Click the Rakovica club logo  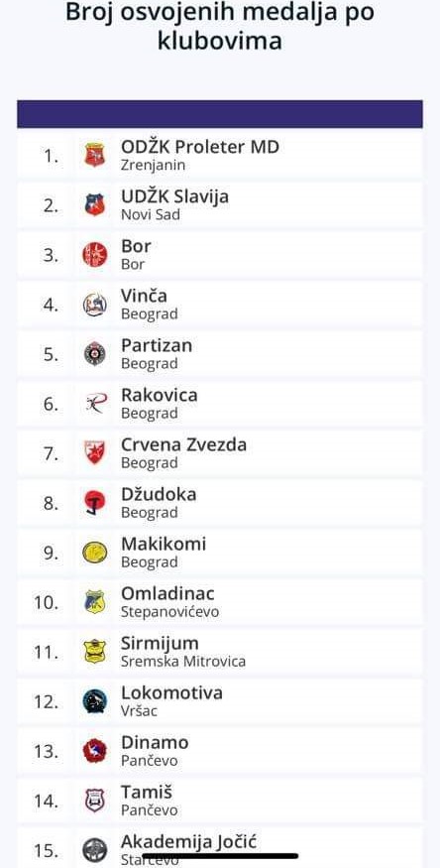[94, 404]
